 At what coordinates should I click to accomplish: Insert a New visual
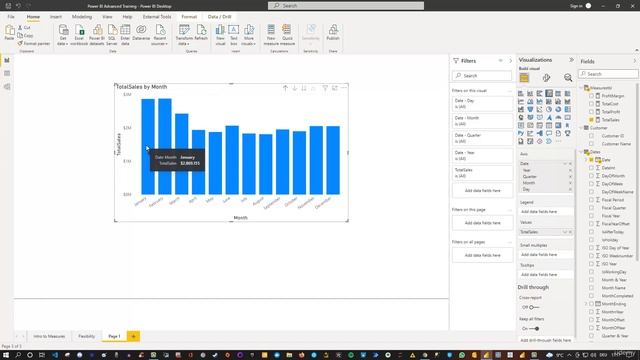[220, 35]
